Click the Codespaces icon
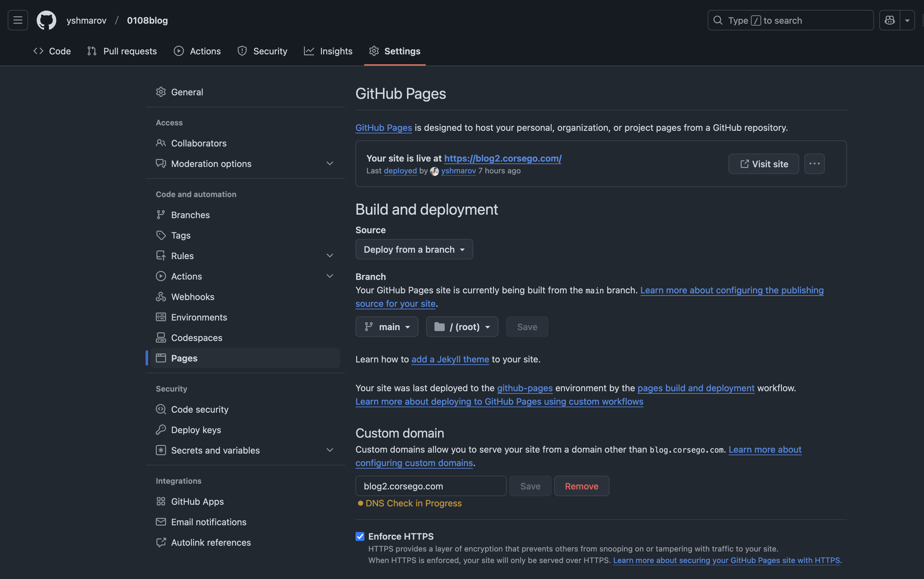Viewport: 924px width, 579px height. click(x=161, y=338)
